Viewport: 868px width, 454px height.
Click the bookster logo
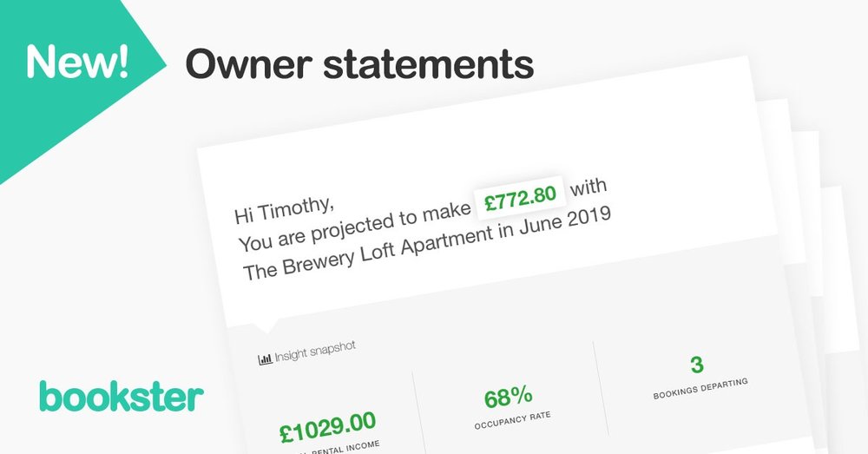point(122,396)
